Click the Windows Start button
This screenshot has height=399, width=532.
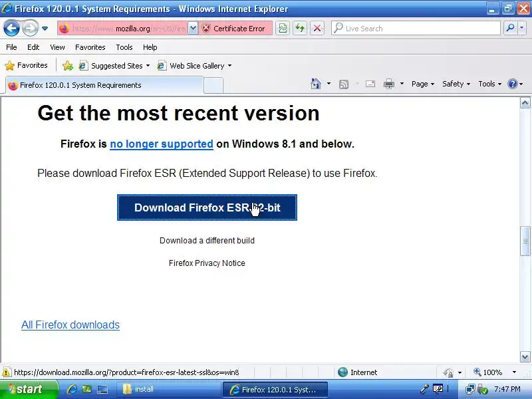[x=29, y=389]
